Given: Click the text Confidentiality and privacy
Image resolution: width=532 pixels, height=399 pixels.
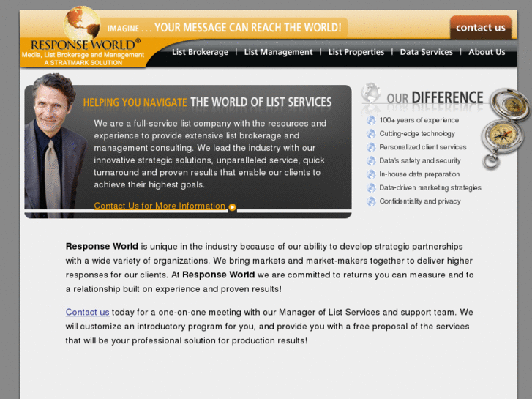Looking at the screenshot, I should [x=420, y=201].
